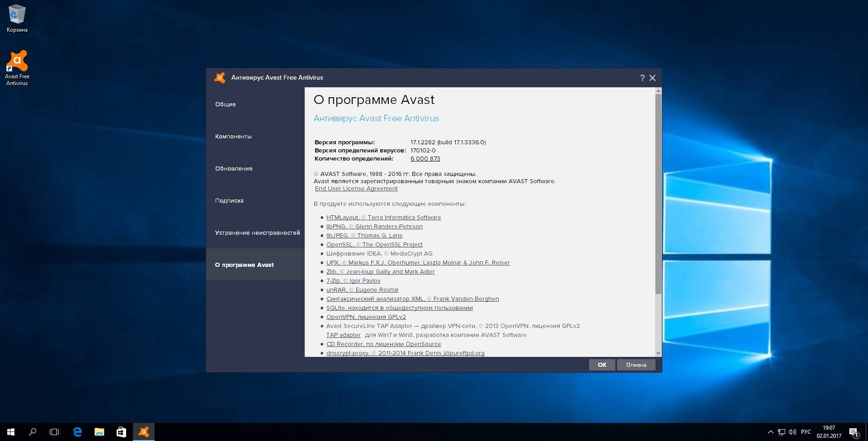Open the help question mark icon

pyautogui.click(x=642, y=78)
